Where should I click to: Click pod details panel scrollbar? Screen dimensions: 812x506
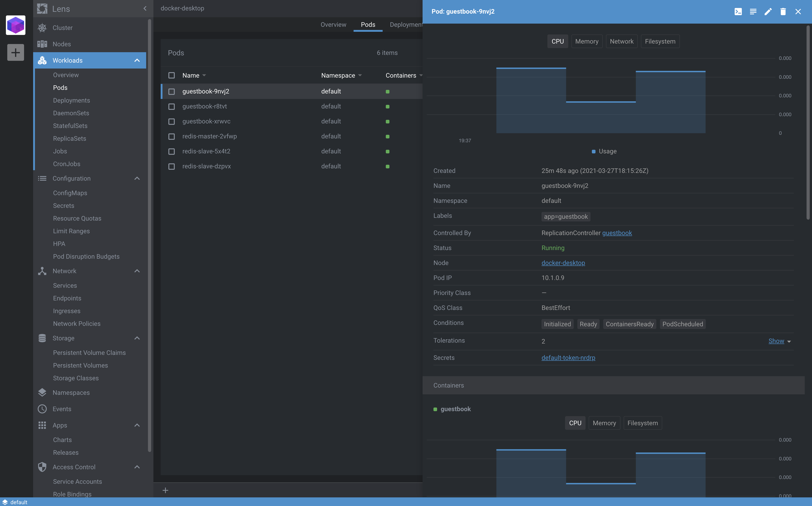[x=808, y=122]
